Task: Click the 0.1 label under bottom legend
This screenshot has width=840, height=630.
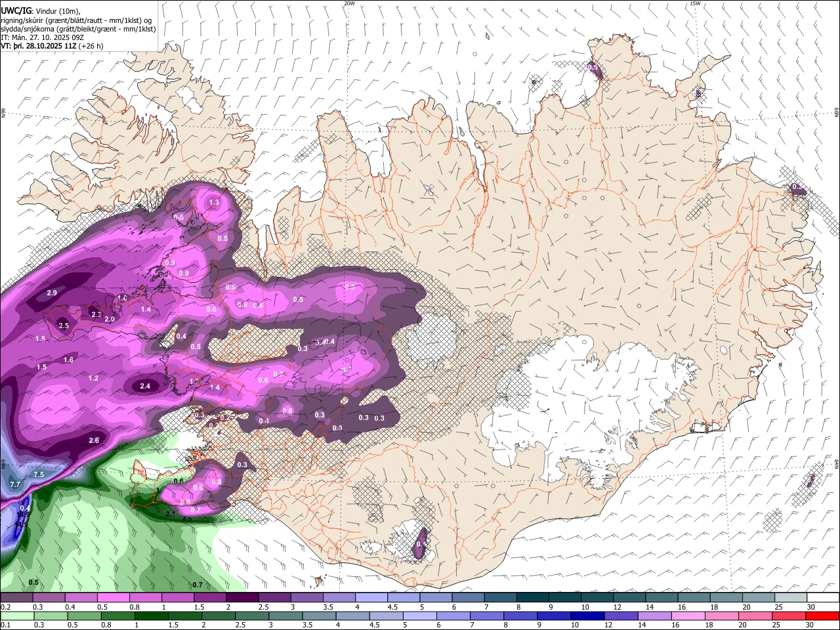Action: [5, 625]
